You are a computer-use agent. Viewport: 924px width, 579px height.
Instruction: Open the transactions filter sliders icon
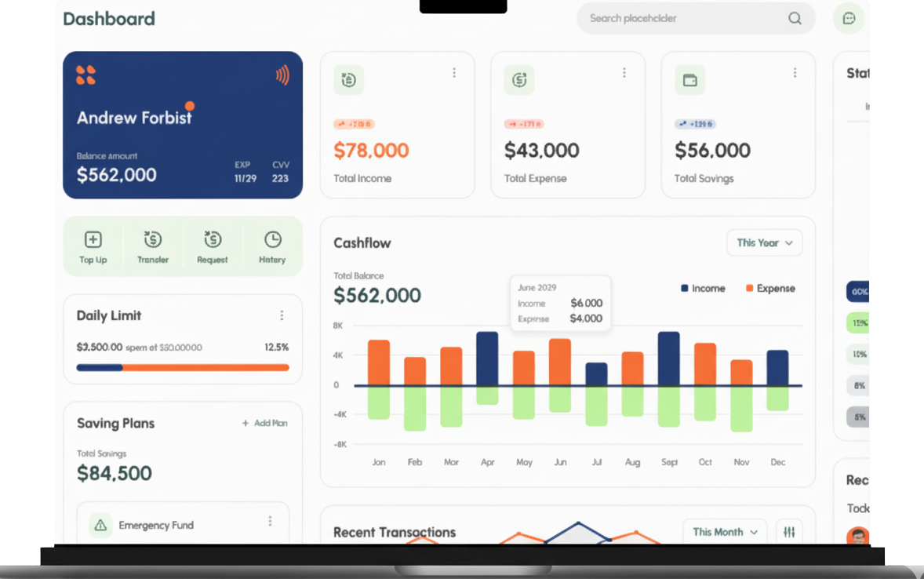(789, 532)
